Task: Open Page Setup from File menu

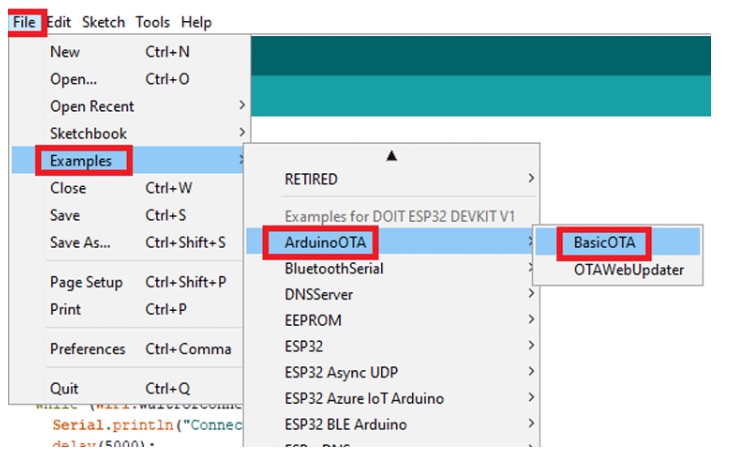Action: (88, 282)
